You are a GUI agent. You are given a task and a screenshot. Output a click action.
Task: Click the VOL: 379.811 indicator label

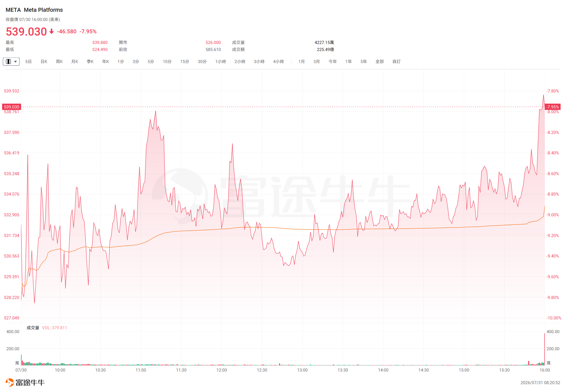coord(54,328)
